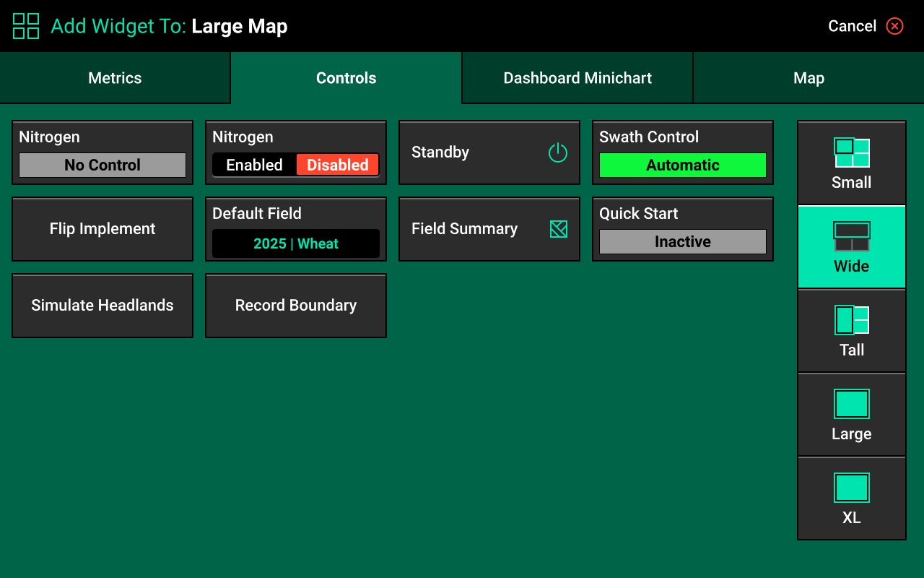This screenshot has height=578, width=924.
Task: Open the Dashboard Minichart tab
Action: pyautogui.click(x=577, y=78)
